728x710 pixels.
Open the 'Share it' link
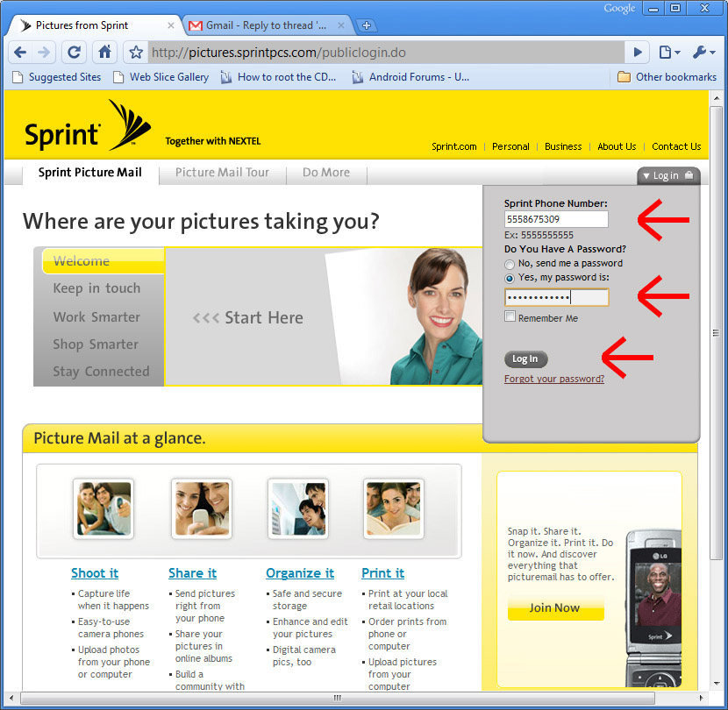[193, 573]
